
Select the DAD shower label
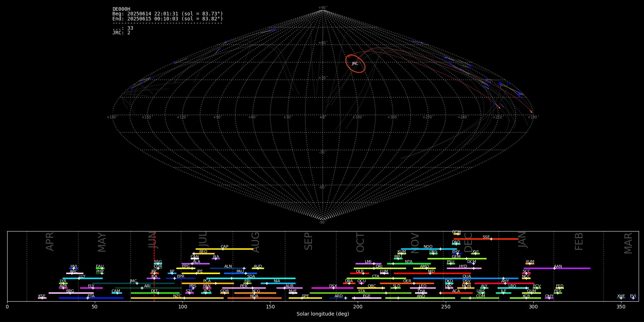click(x=456, y=242)
